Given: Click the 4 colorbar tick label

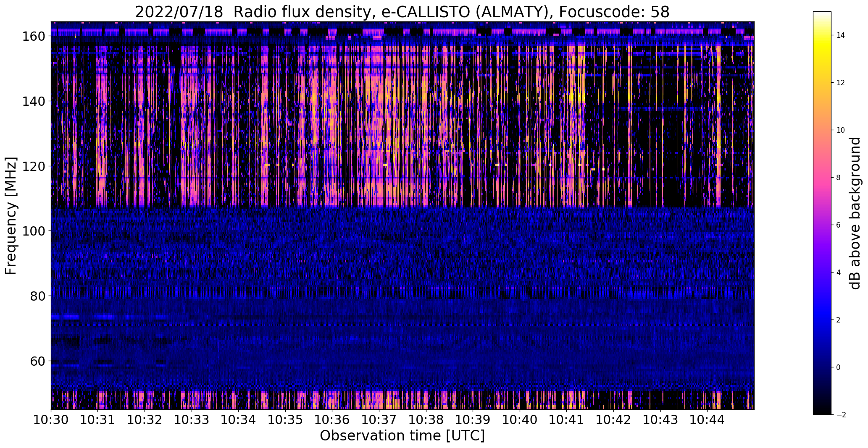Looking at the screenshot, I should pyautogui.click(x=839, y=272).
